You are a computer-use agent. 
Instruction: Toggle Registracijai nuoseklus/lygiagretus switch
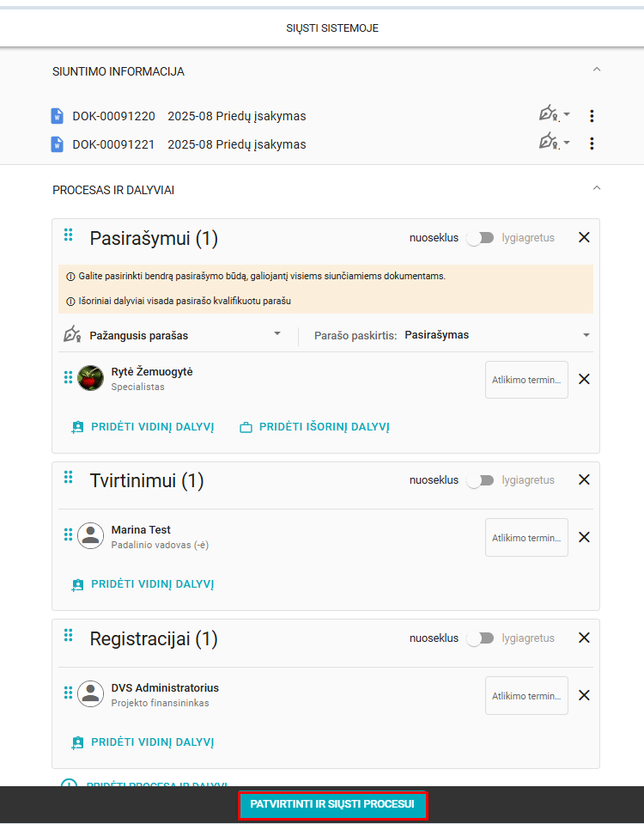[481, 638]
